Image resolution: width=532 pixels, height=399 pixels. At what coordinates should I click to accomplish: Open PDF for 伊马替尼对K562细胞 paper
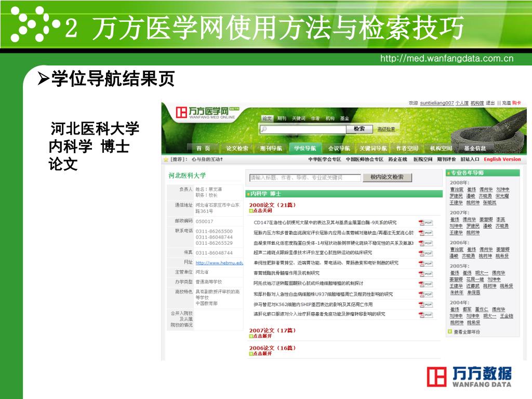(x=425, y=304)
